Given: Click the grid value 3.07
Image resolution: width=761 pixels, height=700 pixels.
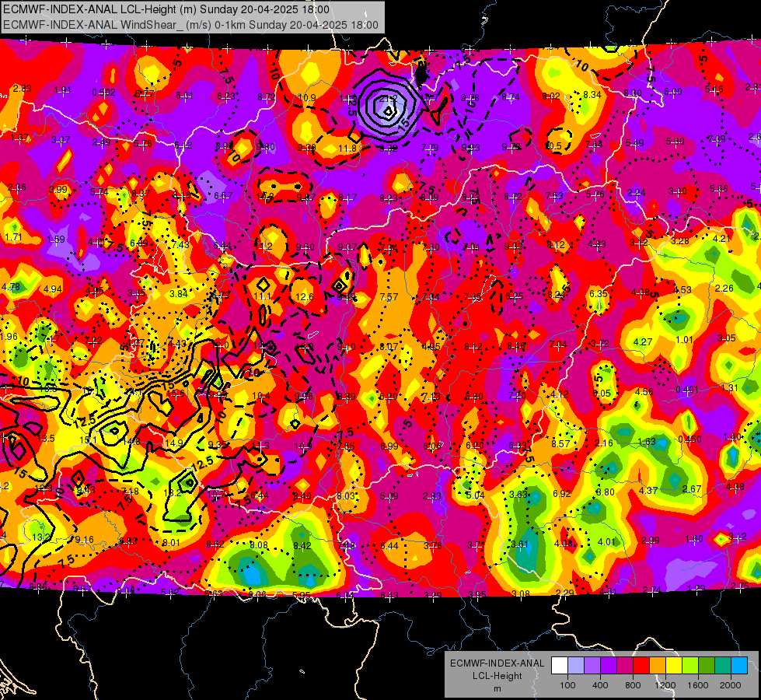Looking at the screenshot, I should tap(61, 140).
